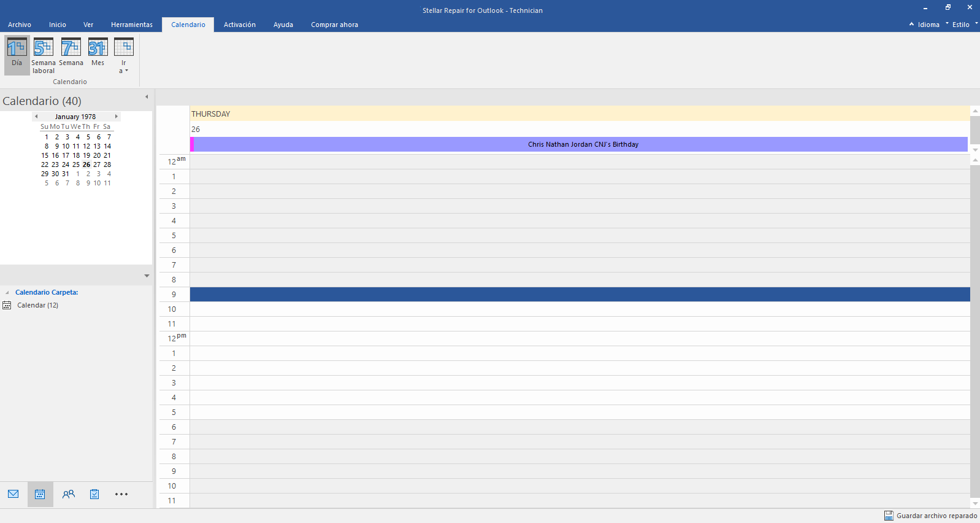This screenshot has height=523, width=980.
Task: Open the Comprar ahora tab
Action: coord(334,25)
